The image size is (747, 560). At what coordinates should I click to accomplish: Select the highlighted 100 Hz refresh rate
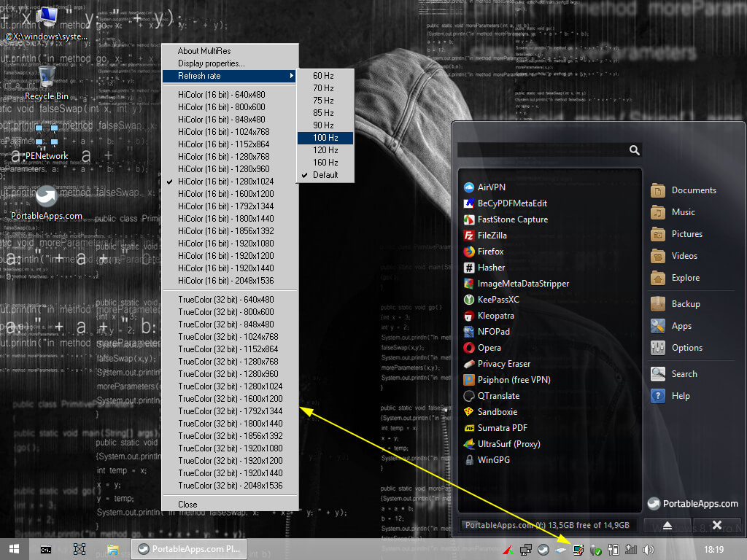[325, 138]
